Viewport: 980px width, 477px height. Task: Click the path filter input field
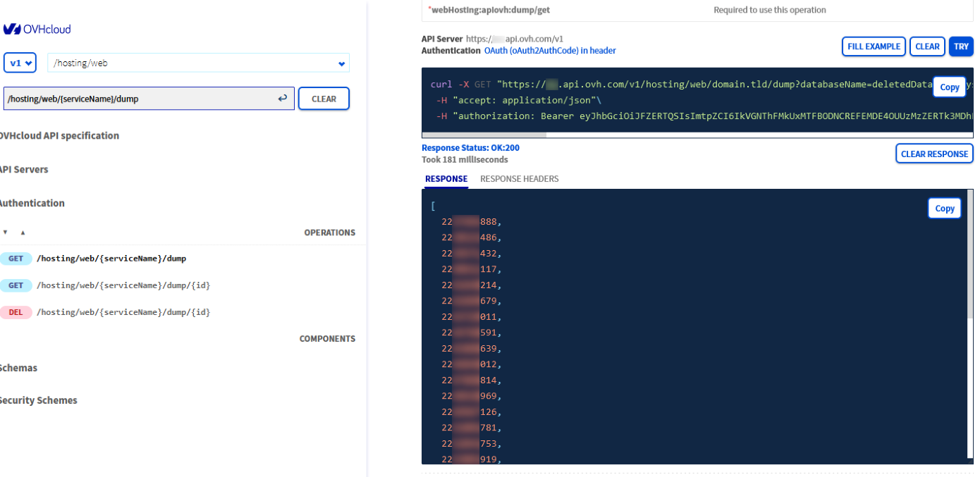click(x=141, y=99)
